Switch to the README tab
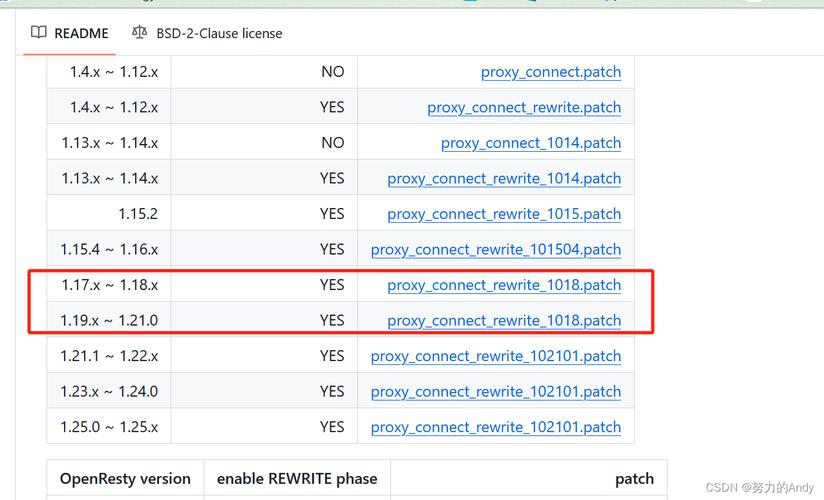This screenshot has width=824, height=500. pyautogui.click(x=80, y=33)
